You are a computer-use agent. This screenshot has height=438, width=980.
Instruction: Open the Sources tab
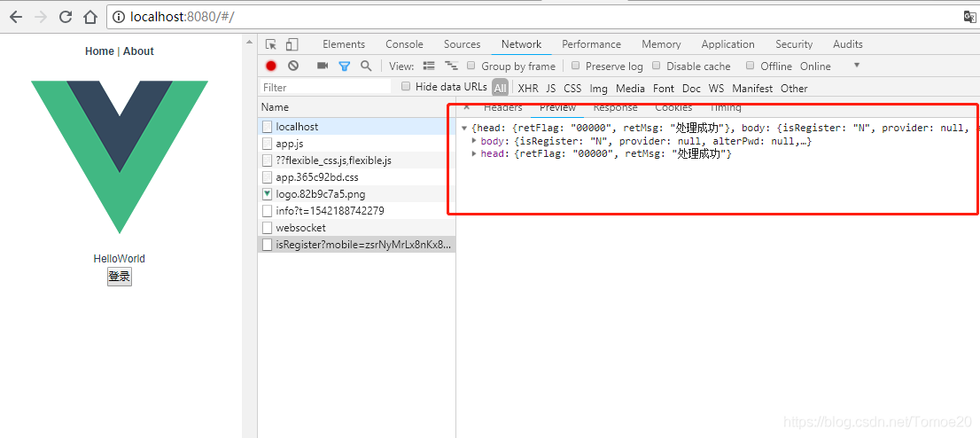[x=463, y=44]
